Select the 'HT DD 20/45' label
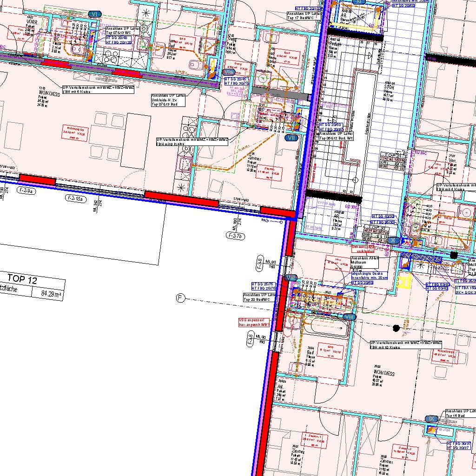This screenshot has width=476, height=476. click(235, 79)
